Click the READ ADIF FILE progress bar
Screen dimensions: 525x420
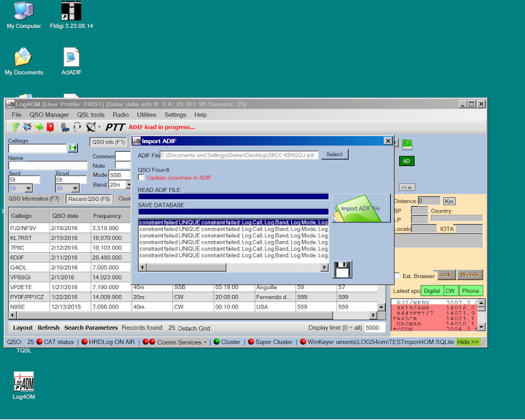coord(233,196)
